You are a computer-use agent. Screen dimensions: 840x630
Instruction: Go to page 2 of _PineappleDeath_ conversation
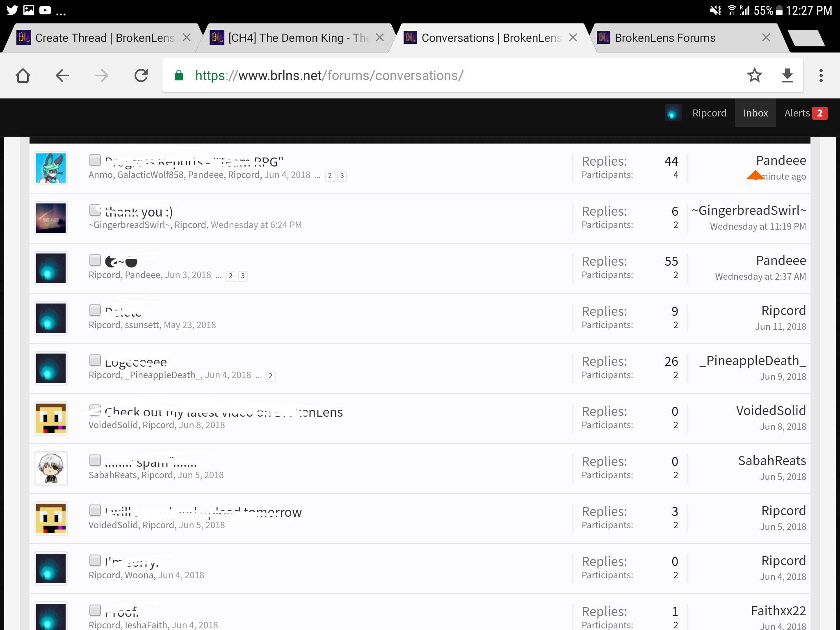click(270, 376)
